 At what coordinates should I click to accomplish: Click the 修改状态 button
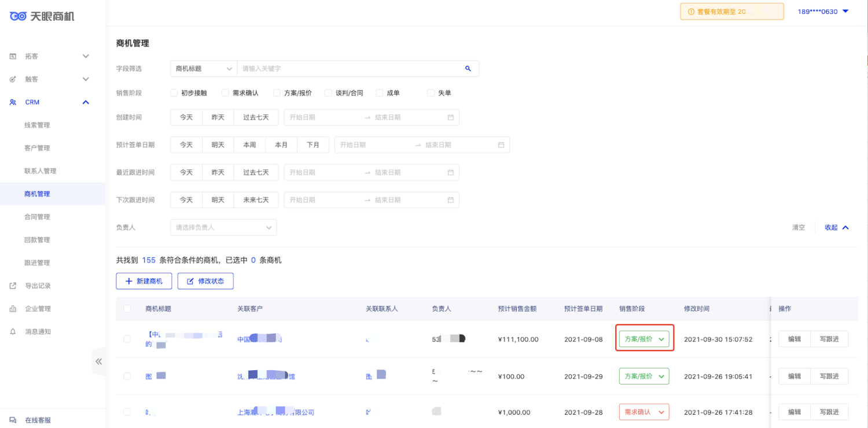click(205, 281)
